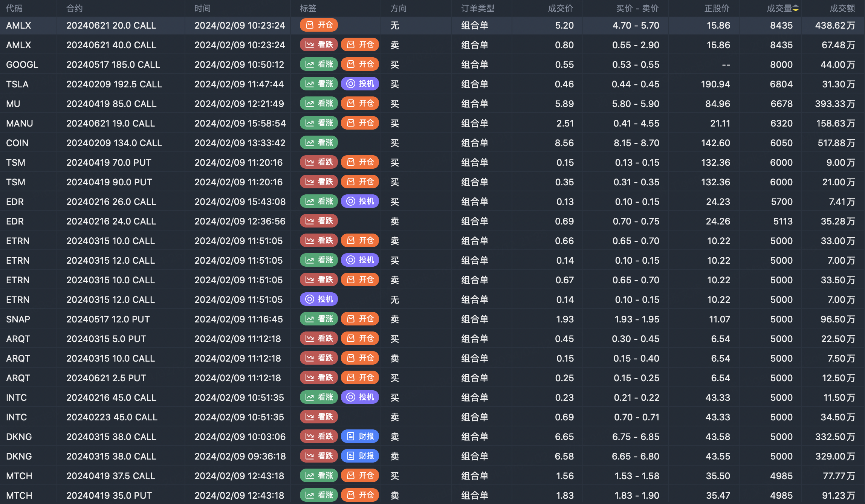Image resolution: width=865 pixels, height=504 pixels.
Task: Click the 代码 column header
Action: 14,8
